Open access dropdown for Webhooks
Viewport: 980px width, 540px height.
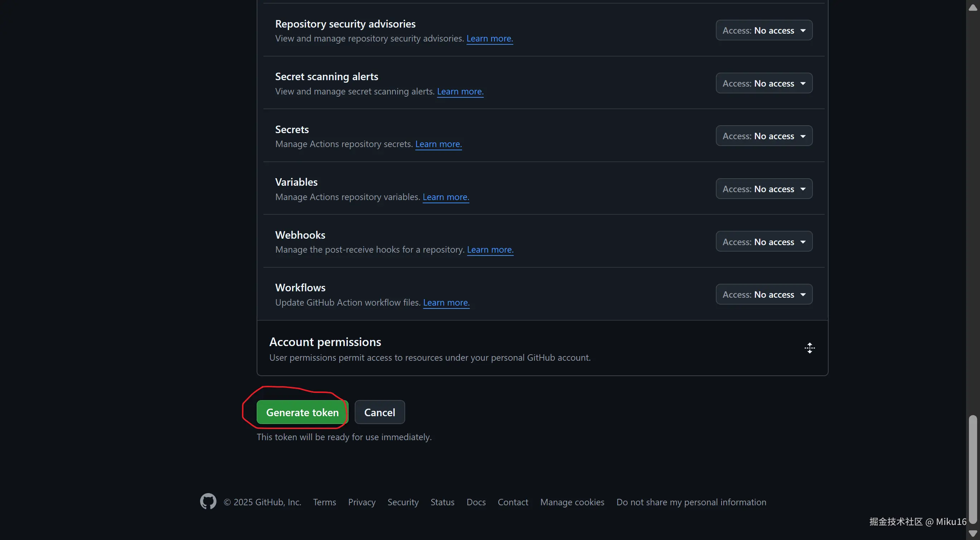(764, 242)
